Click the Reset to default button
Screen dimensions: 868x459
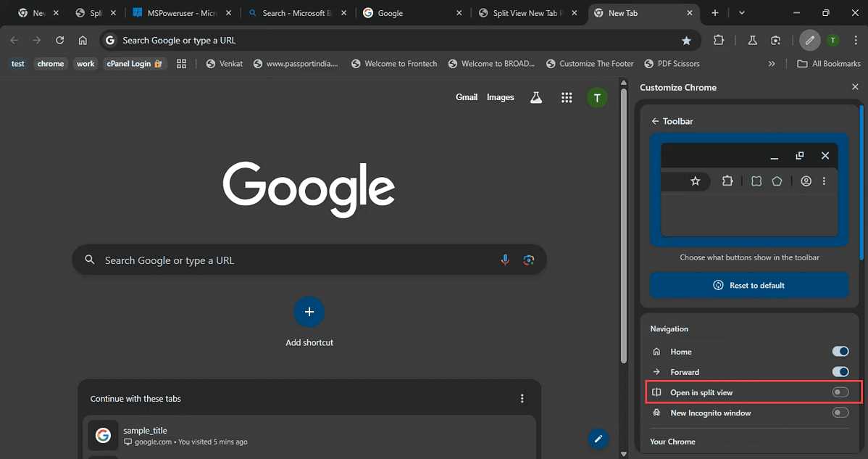[x=749, y=285]
